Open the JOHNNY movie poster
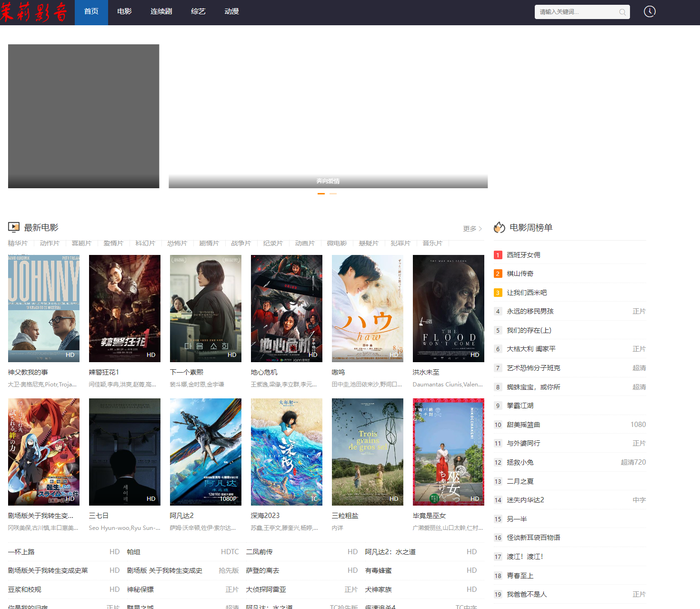The image size is (700, 609). coord(44,308)
